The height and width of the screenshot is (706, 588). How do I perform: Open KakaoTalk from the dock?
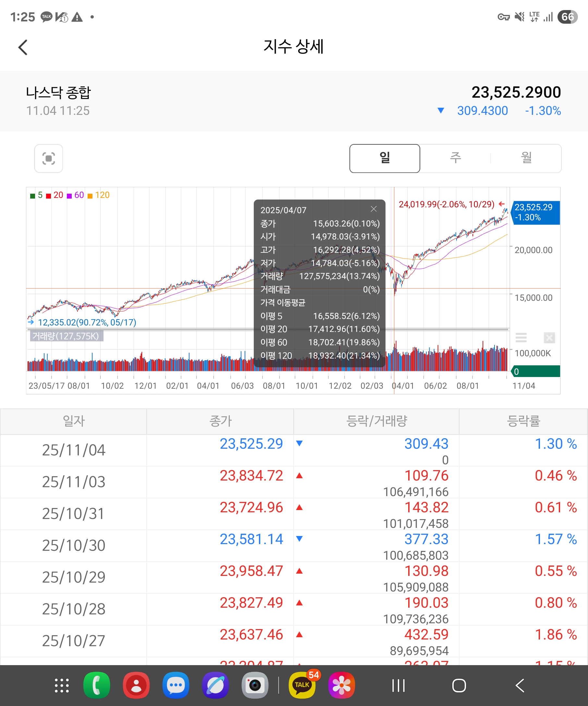[301, 685]
